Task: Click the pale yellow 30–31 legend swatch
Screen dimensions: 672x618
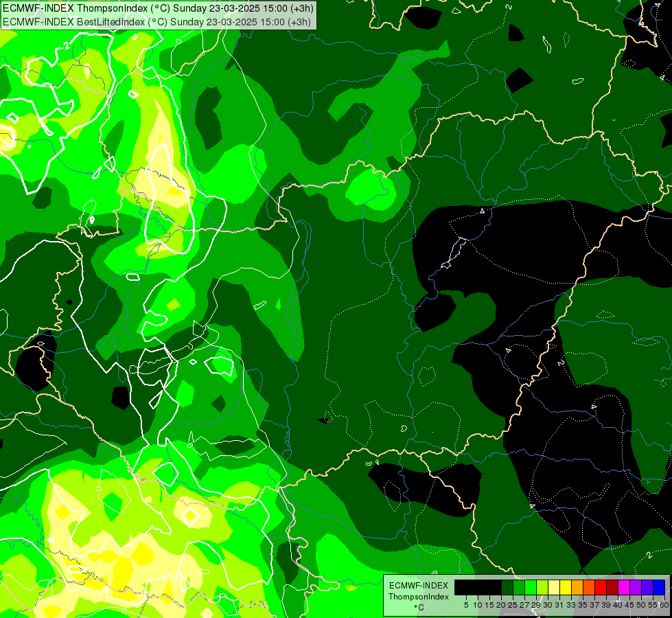Action: tap(554, 587)
